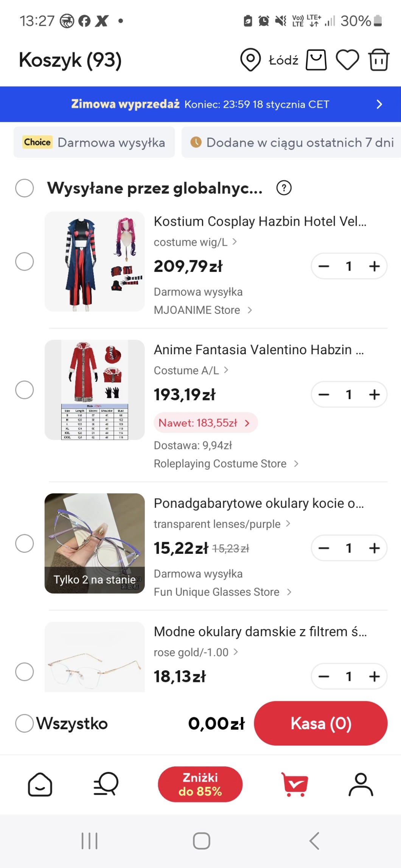Increase quantity of Valentino costume
401x868 pixels.
point(374,395)
